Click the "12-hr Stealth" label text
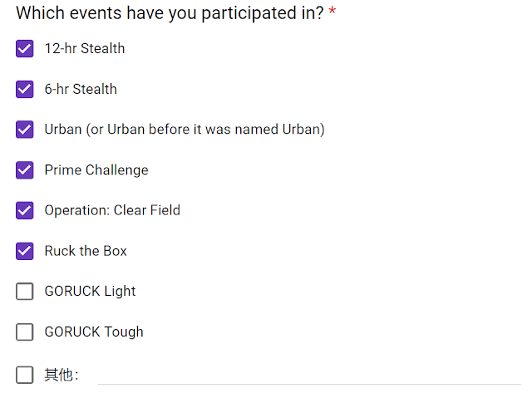532x398 pixels. point(85,48)
